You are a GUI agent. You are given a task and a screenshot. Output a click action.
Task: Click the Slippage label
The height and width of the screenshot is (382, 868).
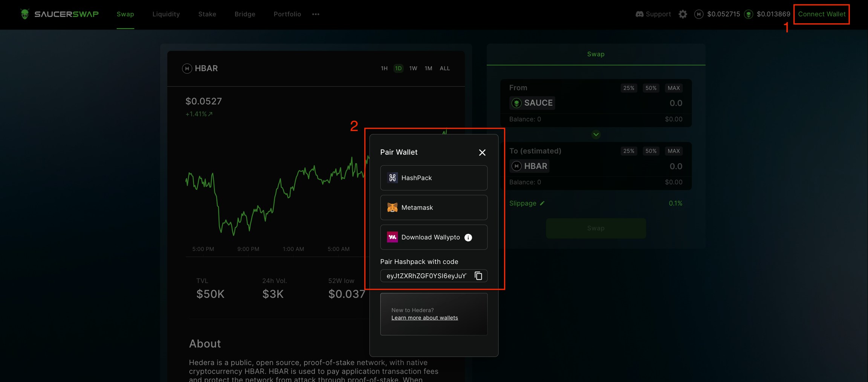pyautogui.click(x=523, y=203)
